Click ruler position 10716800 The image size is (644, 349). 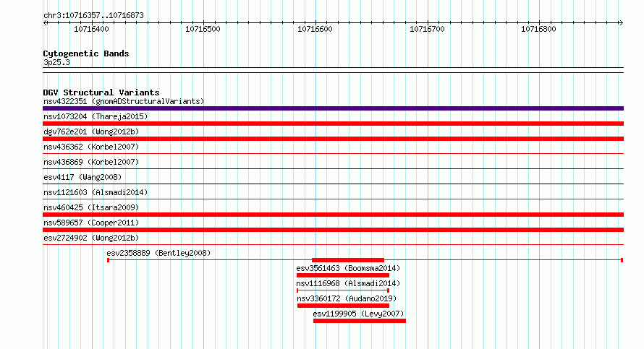pos(538,29)
